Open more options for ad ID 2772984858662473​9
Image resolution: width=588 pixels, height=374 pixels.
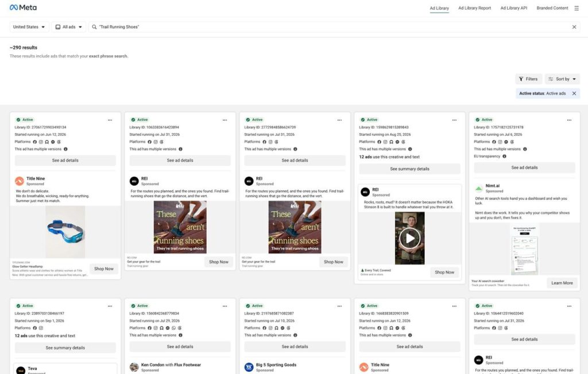(x=339, y=120)
